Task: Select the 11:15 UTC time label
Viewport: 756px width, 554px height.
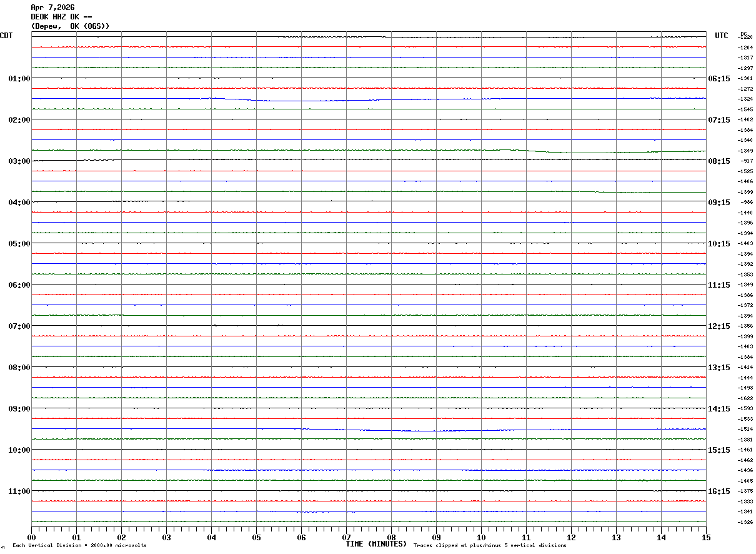Action: point(719,285)
